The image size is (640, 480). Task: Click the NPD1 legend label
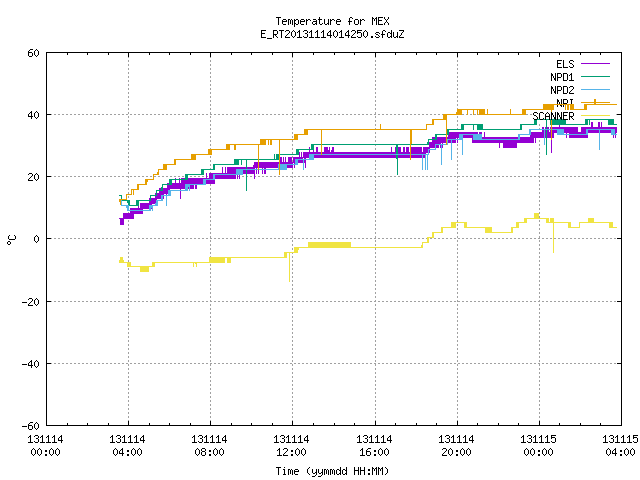pos(562,77)
